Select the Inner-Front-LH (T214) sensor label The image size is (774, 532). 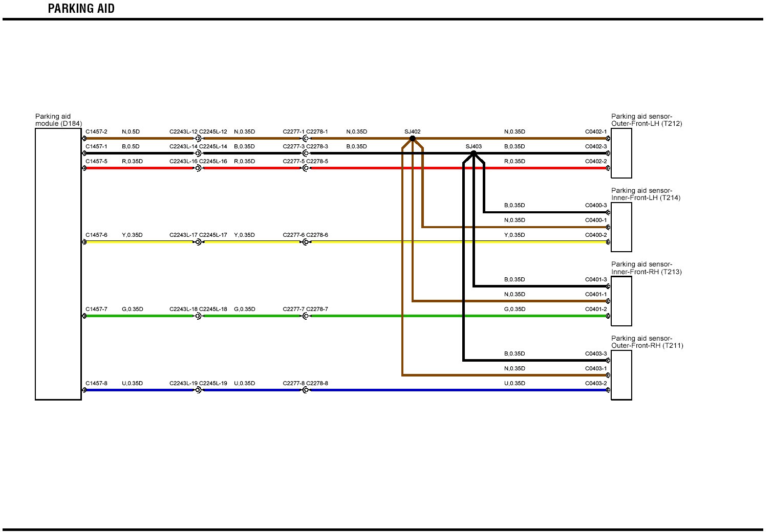coord(646,194)
